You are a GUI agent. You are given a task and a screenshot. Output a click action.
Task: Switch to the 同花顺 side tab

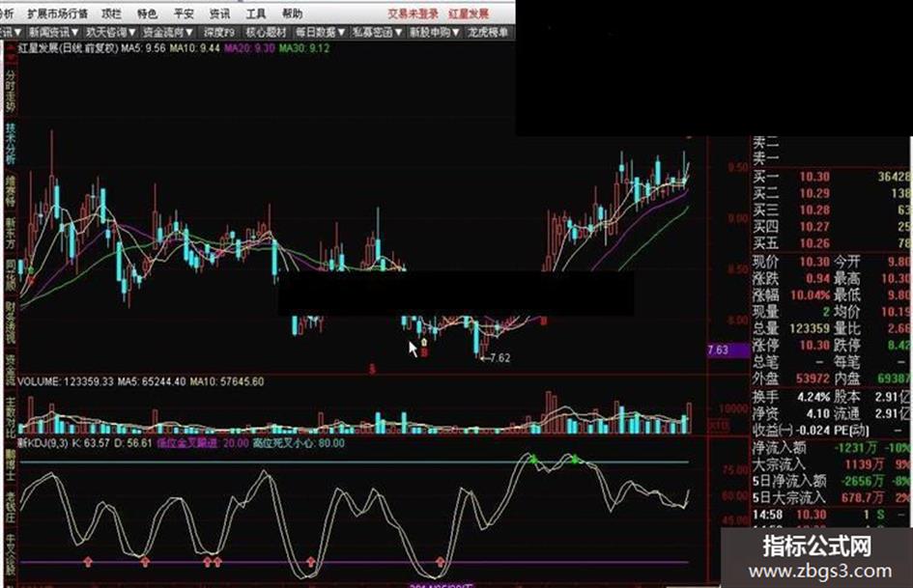tap(11, 275)
